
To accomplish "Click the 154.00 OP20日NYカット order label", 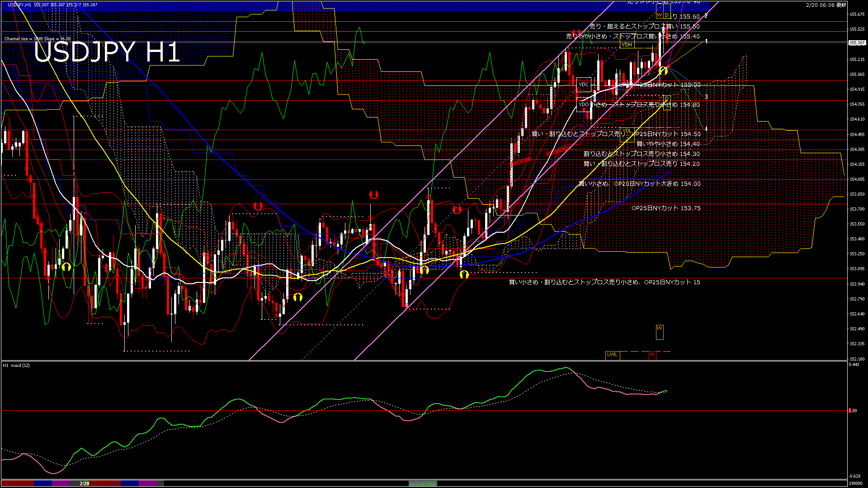I will (x=639, y=184).
